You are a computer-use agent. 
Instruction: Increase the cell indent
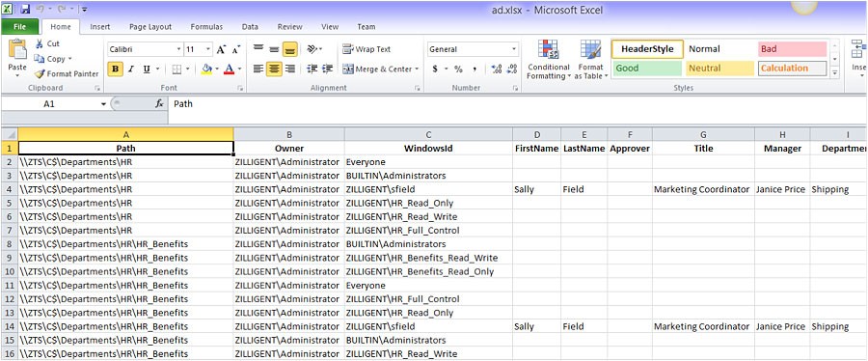point(328,69)
